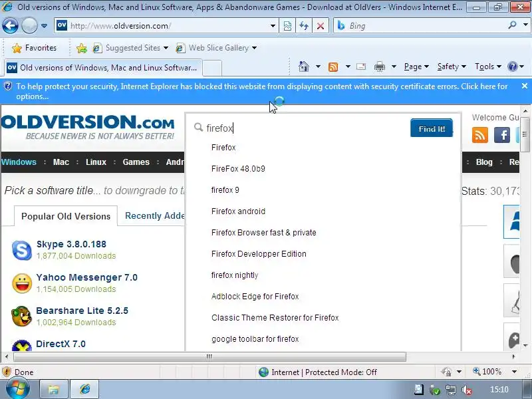This screenshot has width=532, height=399.
Task: Click the Facebook site icon
Action: 502,135
